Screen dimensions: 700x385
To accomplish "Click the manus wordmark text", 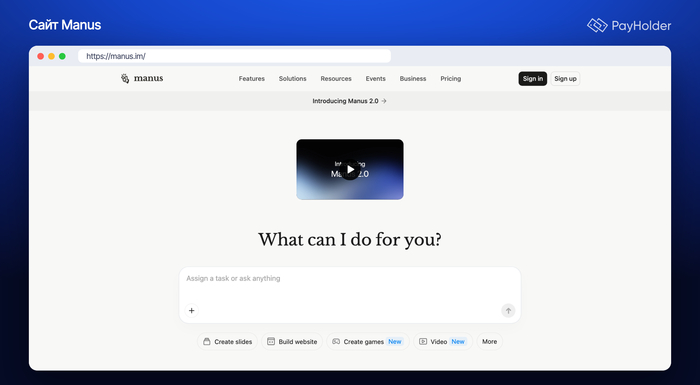I will click(x=148, y=79).
